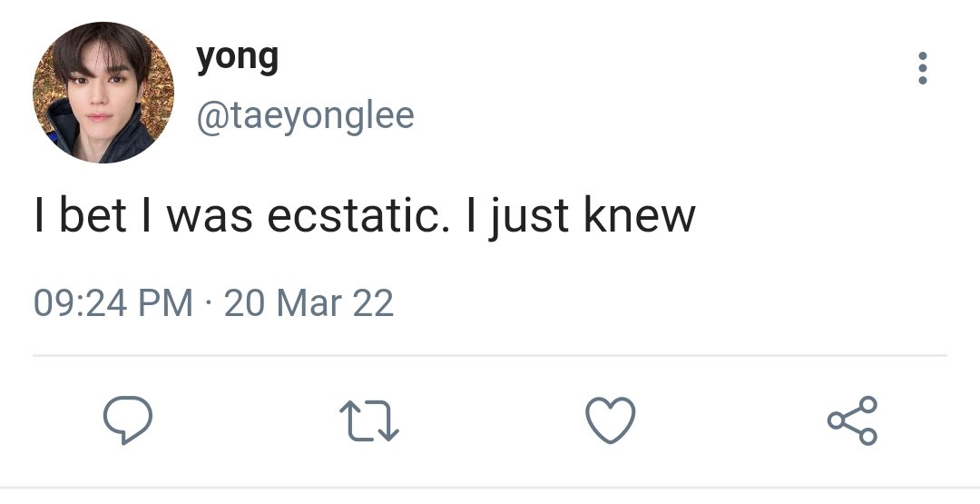The width and height of the screenshot is (980, 504).
Task: Click the date 20 Mar 22
Action: [x=309, y=302]
